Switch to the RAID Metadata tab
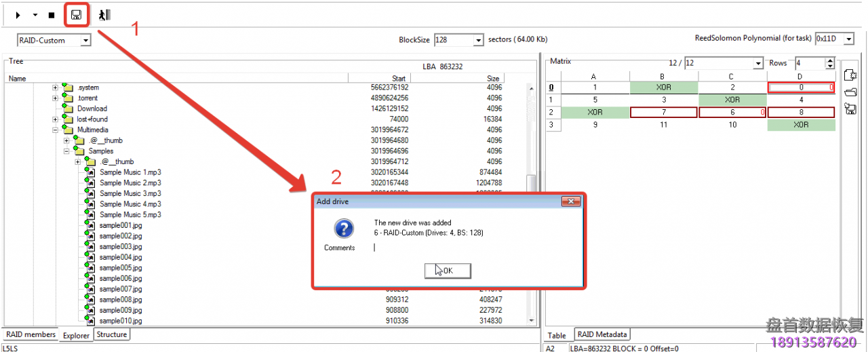Viewport: 868px width, 352px height. point(602,334)
